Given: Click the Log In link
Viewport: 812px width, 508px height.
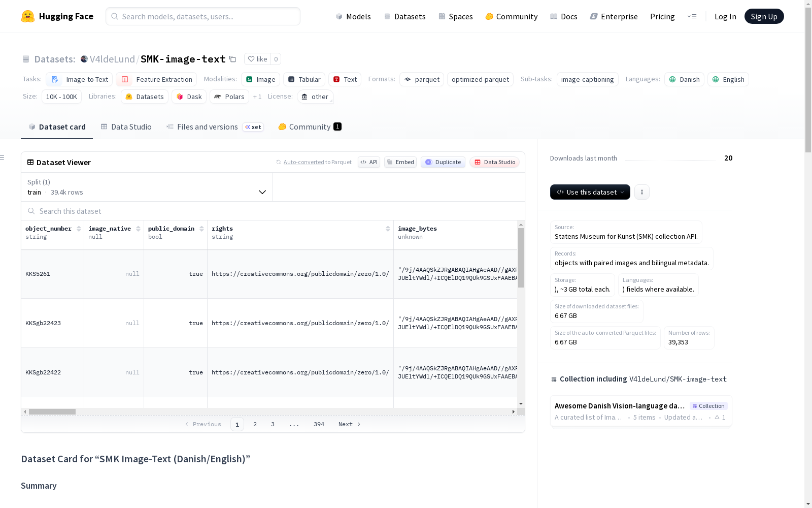Looking at the screenshot, I should coord(725,16).
